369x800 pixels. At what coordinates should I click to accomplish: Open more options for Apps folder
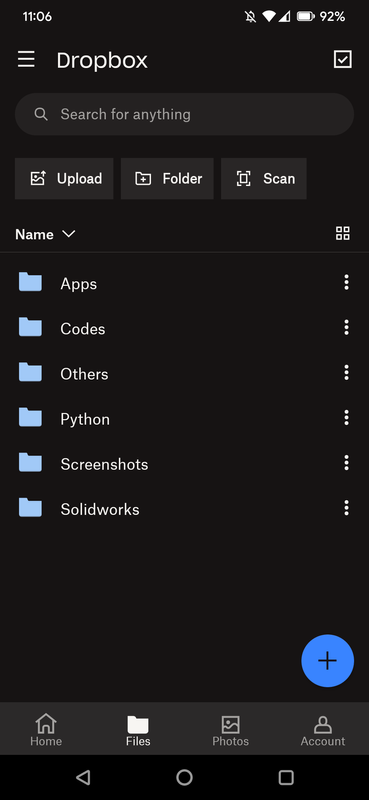pos(347,282)
